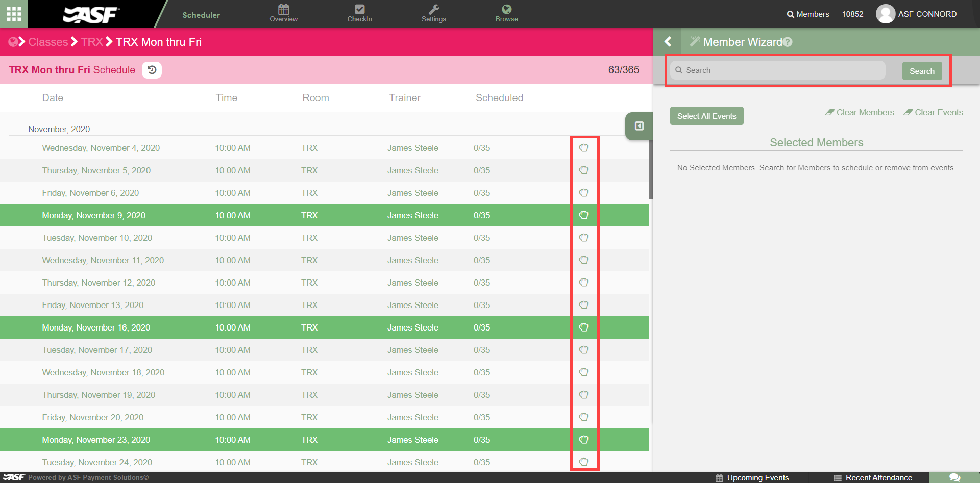
Task: Click the 63/365 counter
Action: [x=623, y=70]
